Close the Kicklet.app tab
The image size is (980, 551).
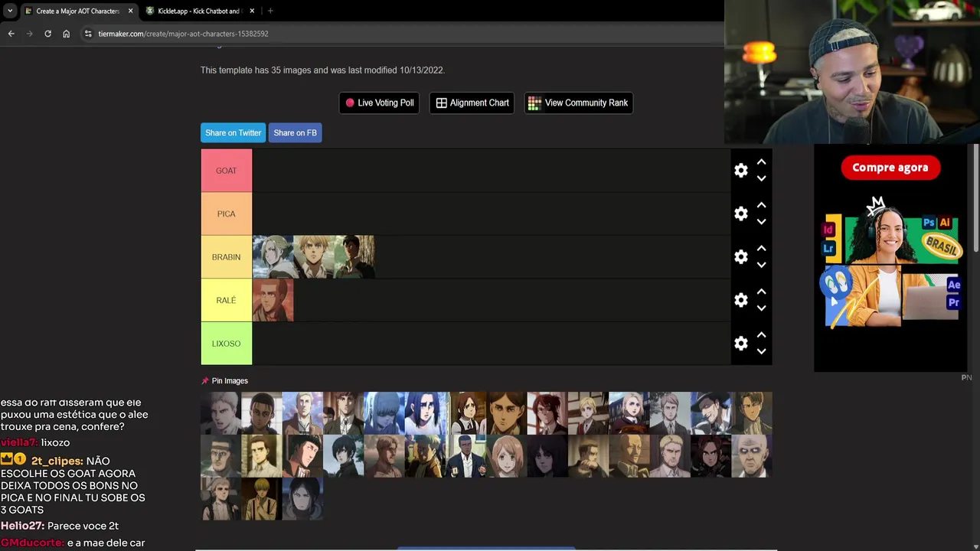[x=252, y=11]
